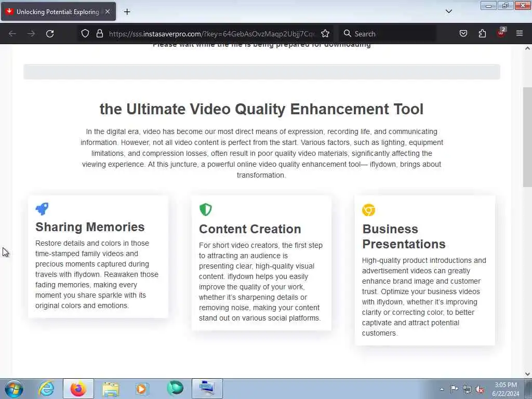
Task: Launch Internet Explorer from taskbar
Action: click(46, 389)
